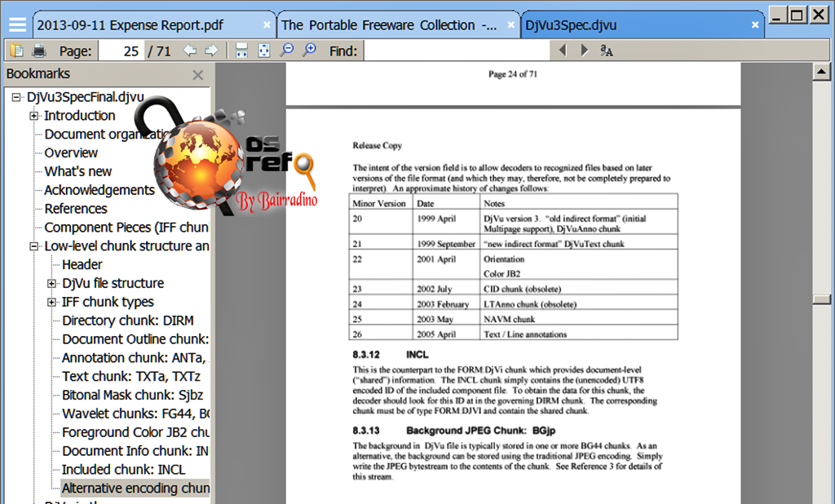Open IFF chunk types bookmark
The height and width of the screenshot is (504, 835).
[108, 302]
